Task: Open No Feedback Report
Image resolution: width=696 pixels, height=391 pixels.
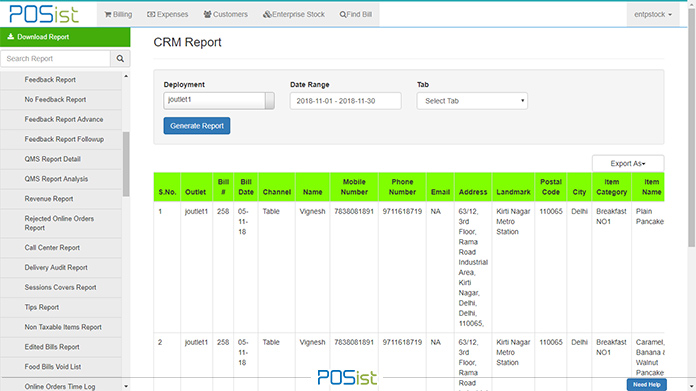Action: click(61, 100)
